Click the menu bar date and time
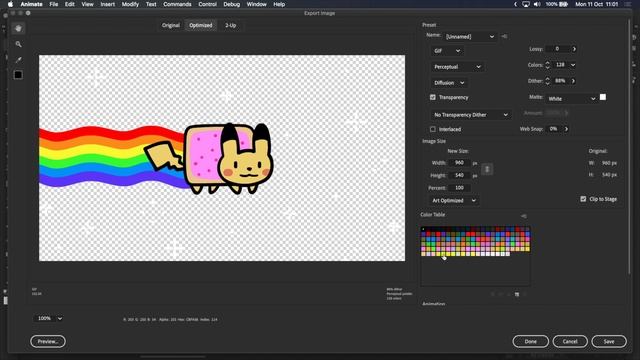The image size is (640, 360). tap(596, 4)
